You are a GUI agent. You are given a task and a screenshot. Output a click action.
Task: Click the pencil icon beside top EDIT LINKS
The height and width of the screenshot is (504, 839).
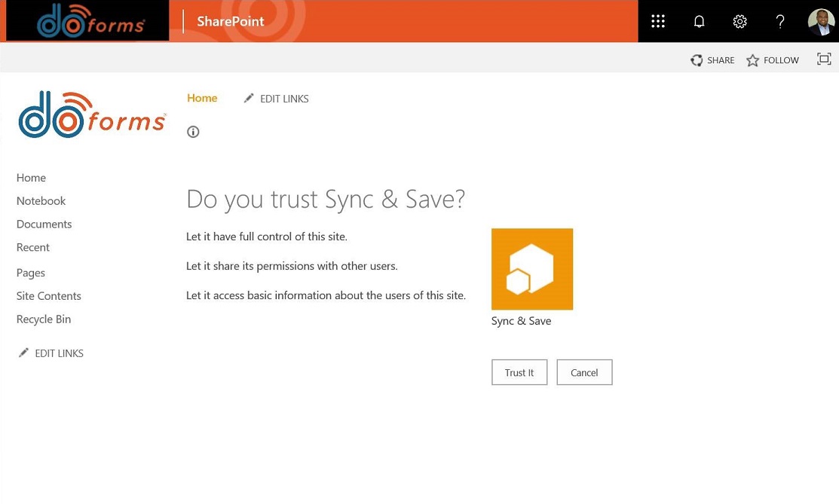click(x=248, y=98)
